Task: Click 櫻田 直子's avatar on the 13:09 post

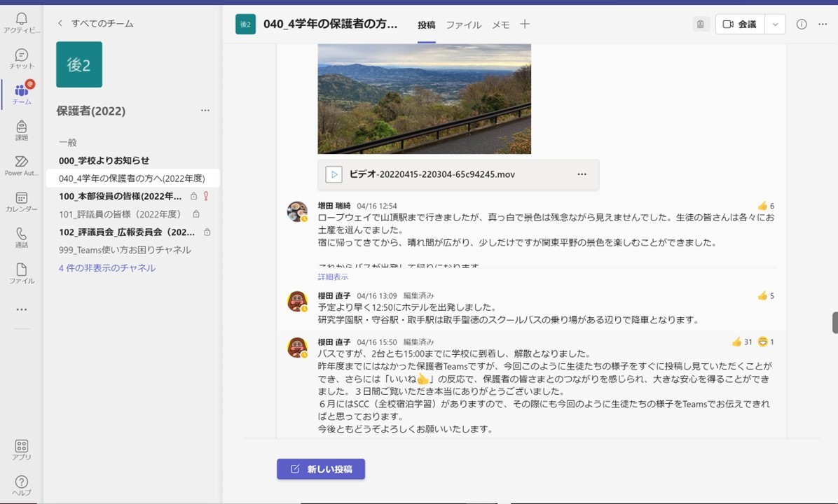Action: tap(297, 302)
